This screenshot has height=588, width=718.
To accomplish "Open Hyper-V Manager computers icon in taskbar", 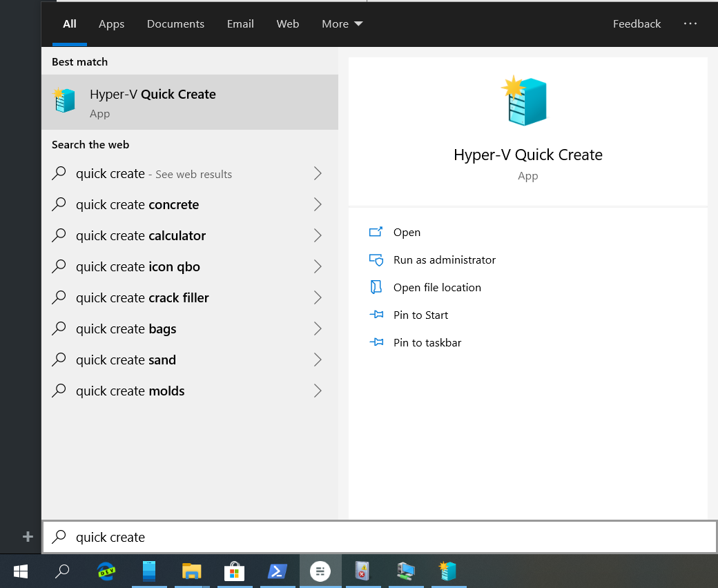I will [406, 571].
